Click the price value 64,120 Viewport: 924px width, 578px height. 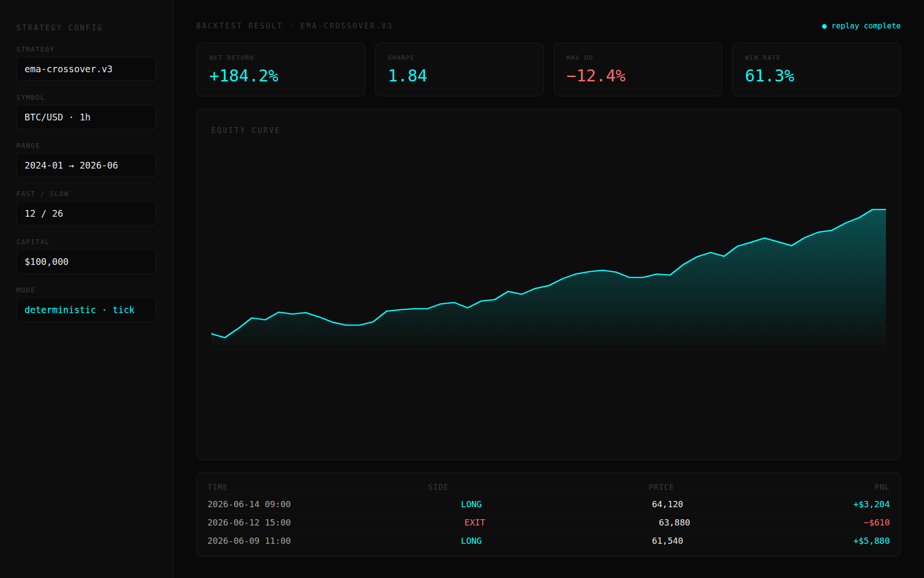[x=667, y=504]
